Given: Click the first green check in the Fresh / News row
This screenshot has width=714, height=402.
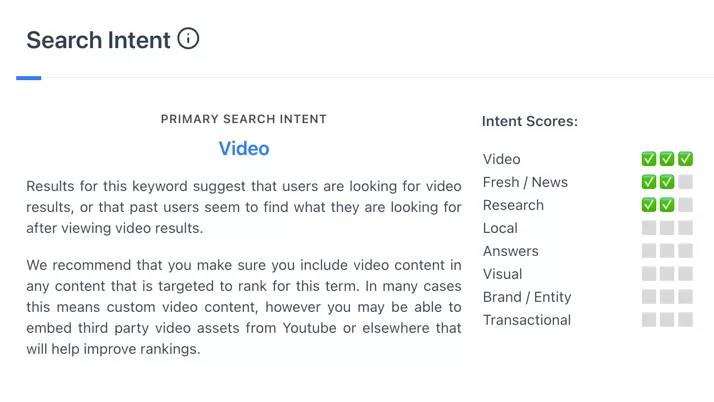Looking at the screenshot, I should pos(649,182).
